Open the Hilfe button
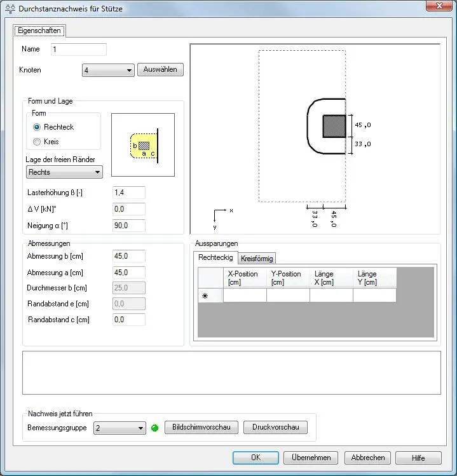This screenshot has height=476, width=457. click(418, 458)
